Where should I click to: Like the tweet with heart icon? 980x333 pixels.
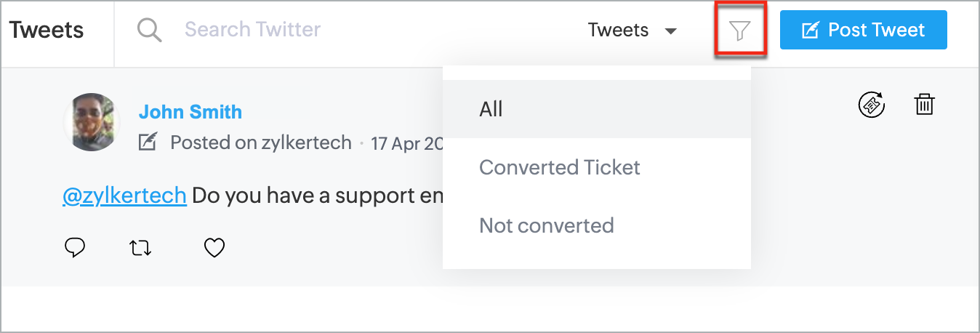[x=214, y=248]
